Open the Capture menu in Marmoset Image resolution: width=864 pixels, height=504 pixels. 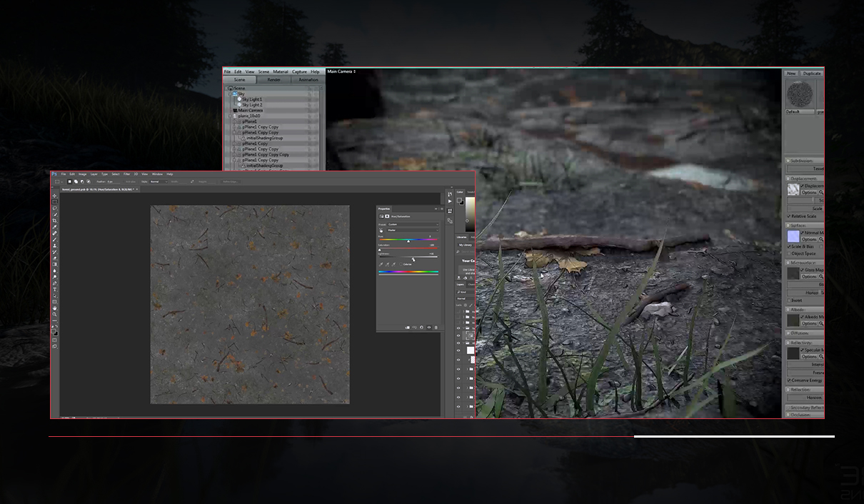point(300,71)
